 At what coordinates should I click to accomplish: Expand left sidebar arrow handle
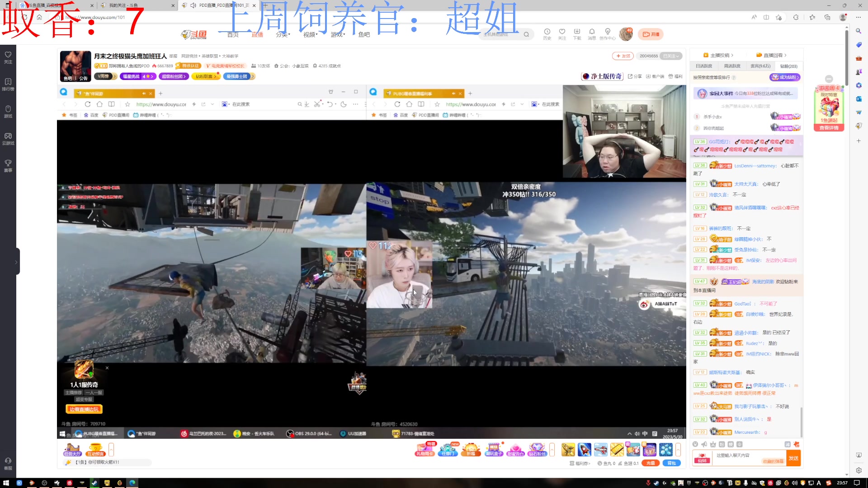point(17,262)
